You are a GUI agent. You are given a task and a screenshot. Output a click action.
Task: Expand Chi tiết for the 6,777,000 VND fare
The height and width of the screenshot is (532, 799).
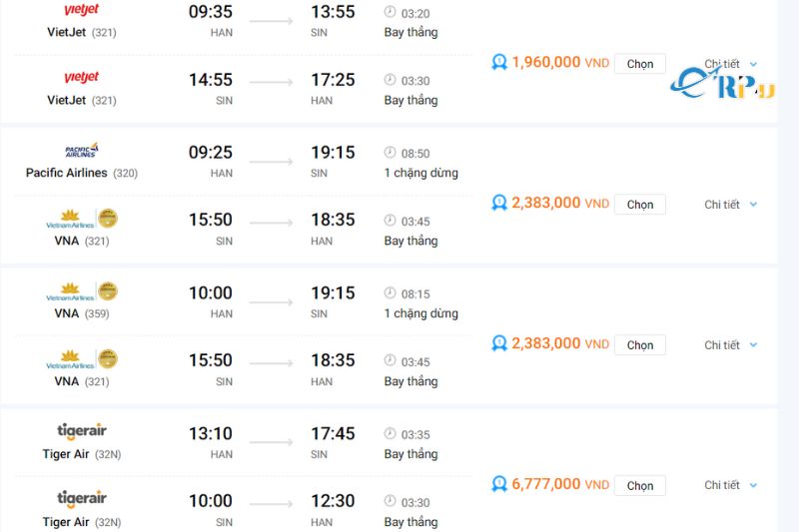click(x=731, y=485)
